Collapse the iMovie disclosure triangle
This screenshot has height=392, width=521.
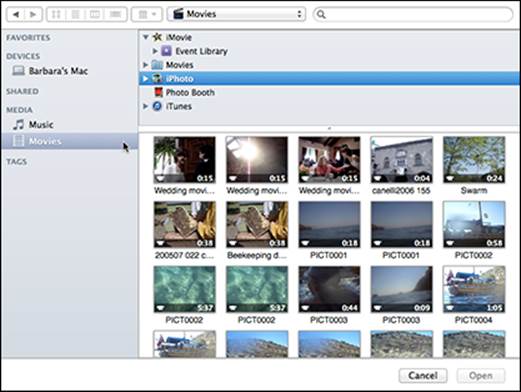tap(146, 37)
